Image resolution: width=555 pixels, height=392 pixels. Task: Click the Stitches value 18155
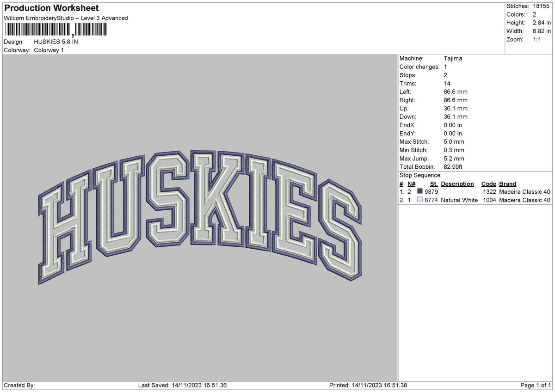[541, 6]
